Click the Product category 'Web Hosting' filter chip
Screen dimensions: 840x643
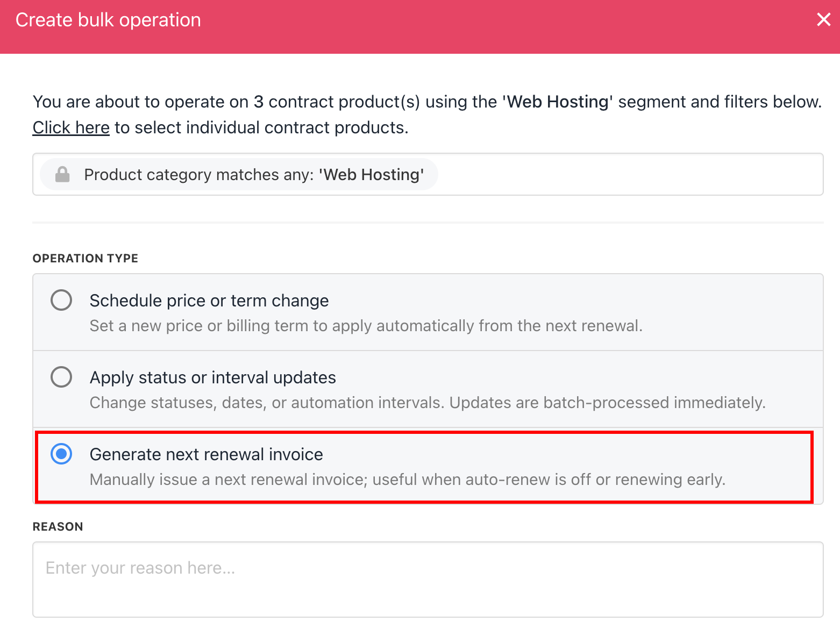point(253,175)
